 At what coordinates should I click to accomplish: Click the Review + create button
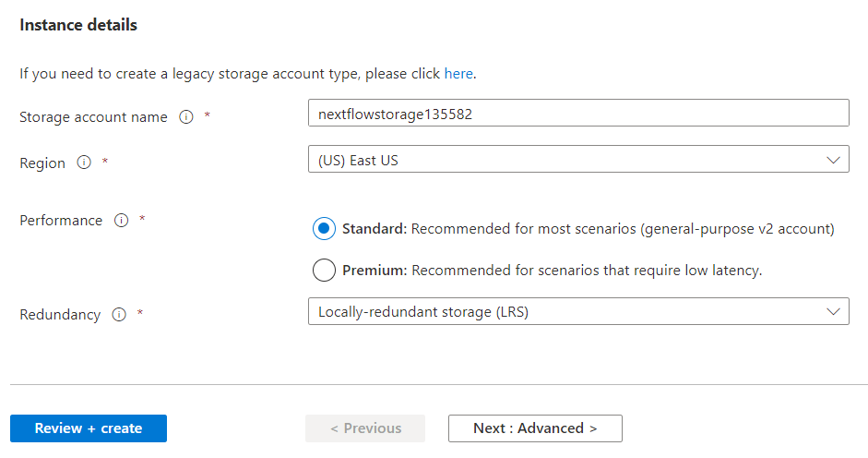89,428
